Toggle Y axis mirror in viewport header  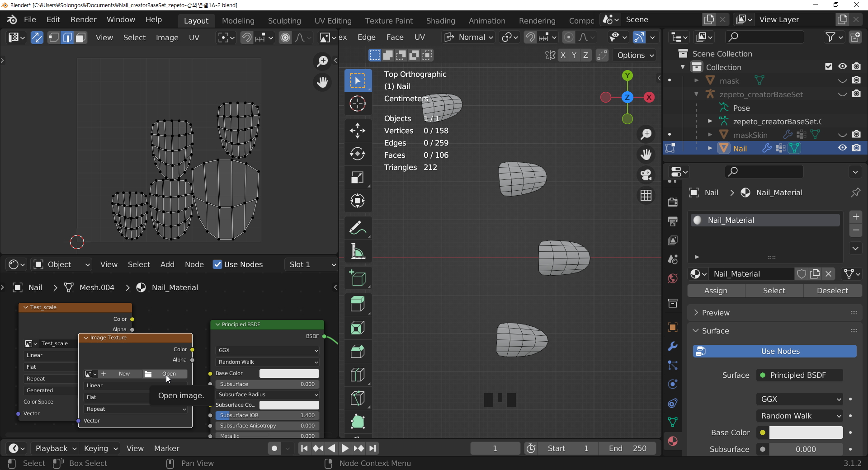[x=574, y=55]
